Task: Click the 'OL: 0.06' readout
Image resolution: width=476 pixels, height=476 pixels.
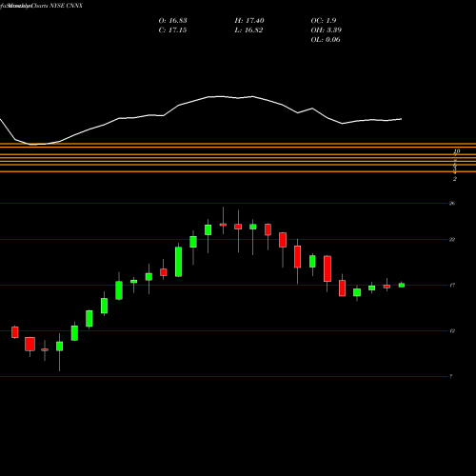Action: pyautogui.click(x=326, y=40)
